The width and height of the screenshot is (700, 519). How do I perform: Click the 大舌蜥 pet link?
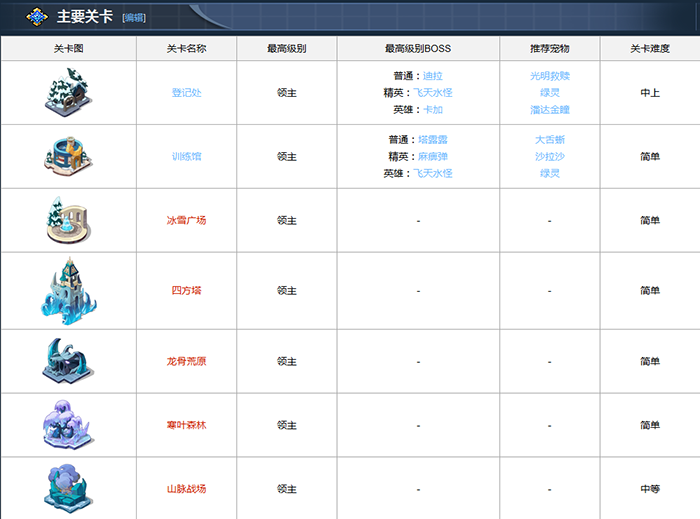click(549, 140)
